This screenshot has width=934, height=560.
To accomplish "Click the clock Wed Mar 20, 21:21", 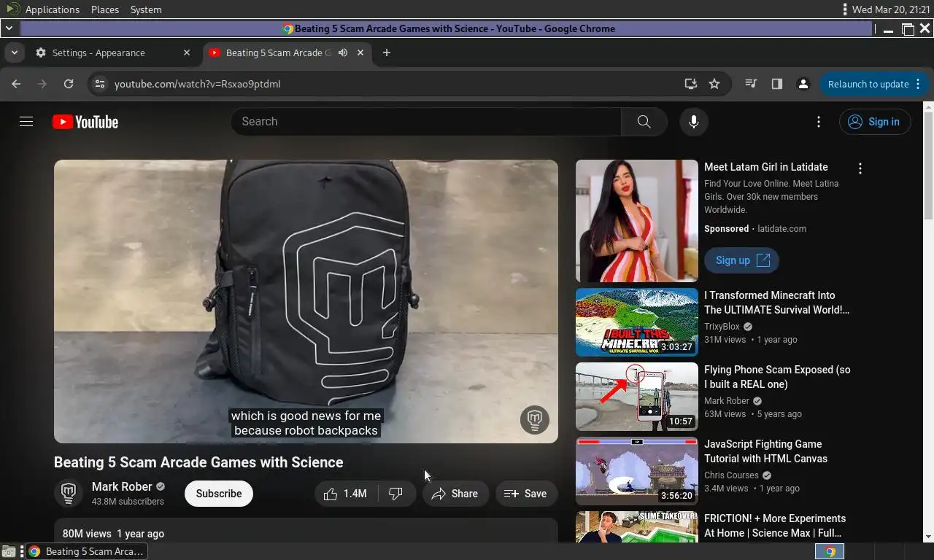I will (891, 9).
